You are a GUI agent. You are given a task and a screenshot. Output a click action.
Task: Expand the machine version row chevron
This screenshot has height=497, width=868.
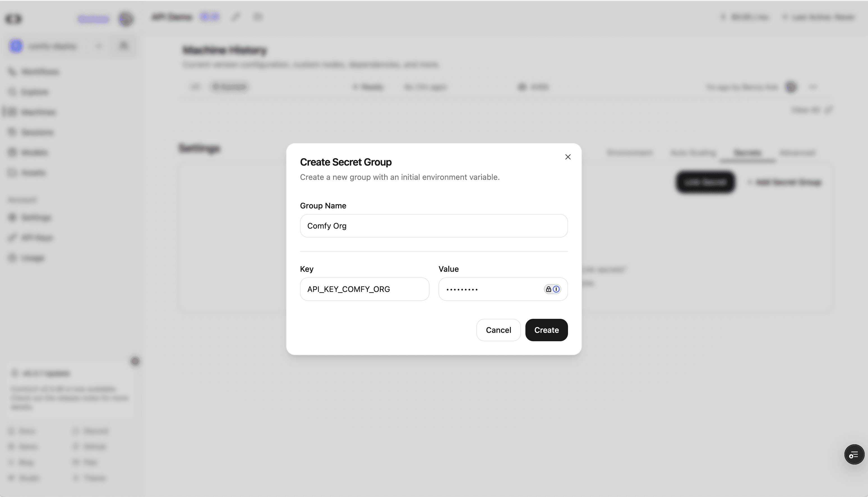pyautogui.click(x=813, y=87)
